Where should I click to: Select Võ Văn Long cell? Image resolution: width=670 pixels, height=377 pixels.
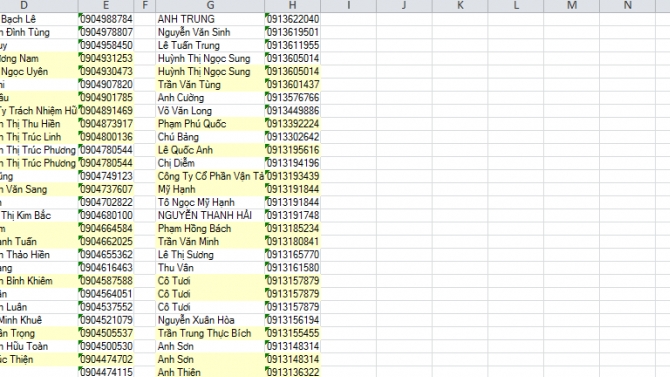coord(210,111)
